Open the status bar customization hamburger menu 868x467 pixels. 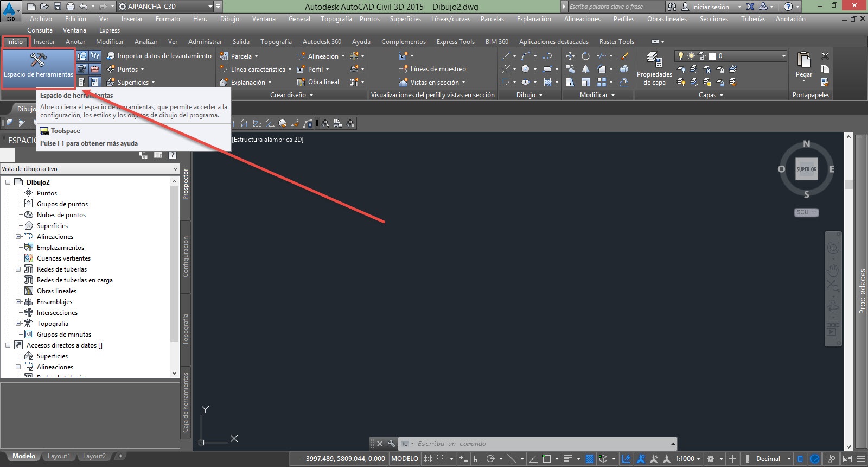coord(860,459)
